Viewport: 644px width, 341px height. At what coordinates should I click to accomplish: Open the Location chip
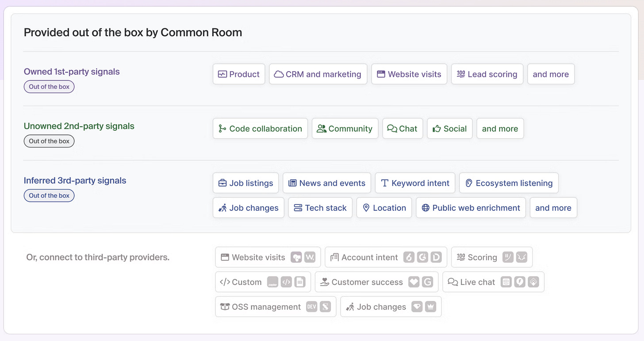tap(384, 208)
